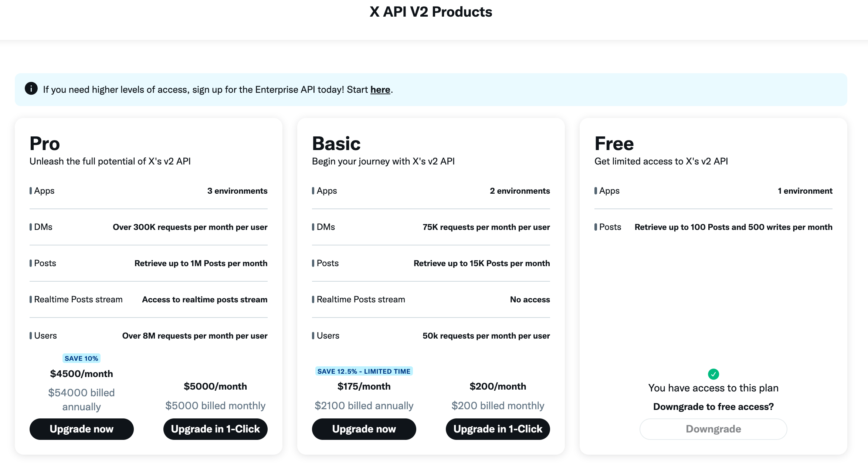Click the $5000/month price in Pro
The width and height of the screenshot is (868, 465).
(x=216, y=386)
